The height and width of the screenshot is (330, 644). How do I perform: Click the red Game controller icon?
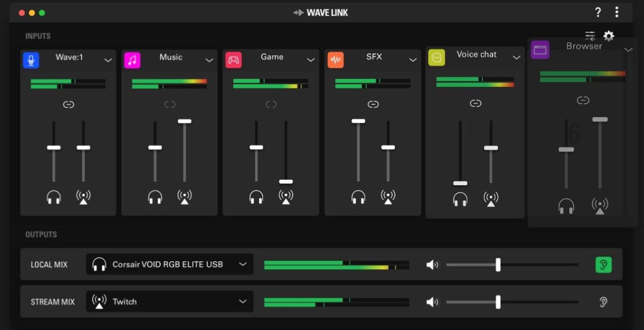click(233, 60)
